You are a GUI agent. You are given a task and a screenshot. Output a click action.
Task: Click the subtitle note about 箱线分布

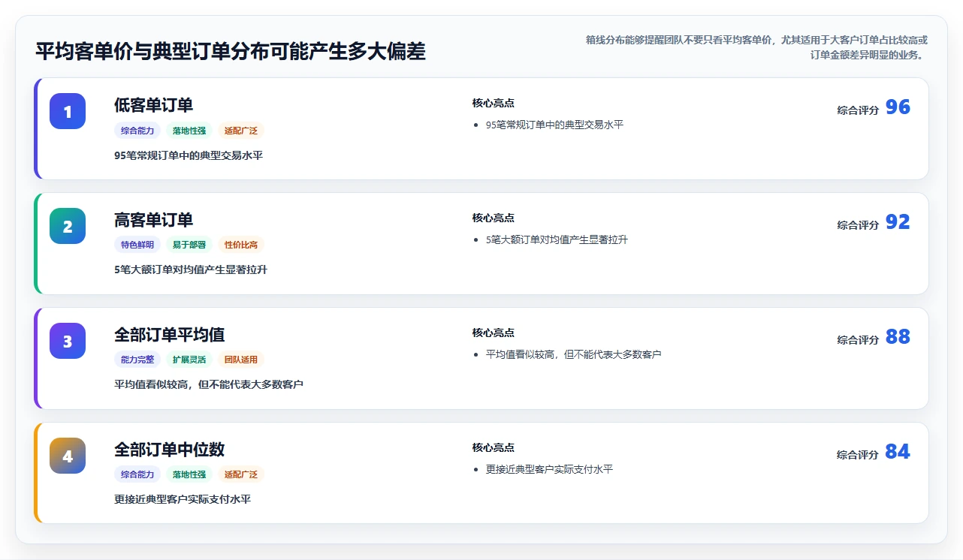(x=756, y=47)
